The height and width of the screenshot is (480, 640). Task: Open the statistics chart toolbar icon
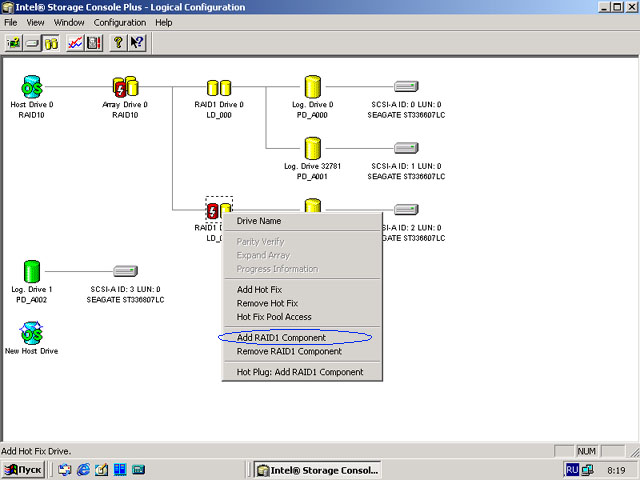pyautogui.click(x=74, y=43)
